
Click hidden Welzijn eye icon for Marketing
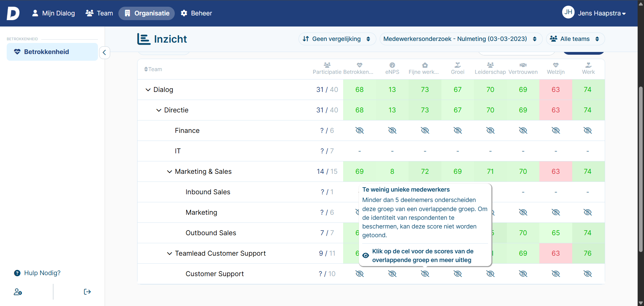[556, 212]
